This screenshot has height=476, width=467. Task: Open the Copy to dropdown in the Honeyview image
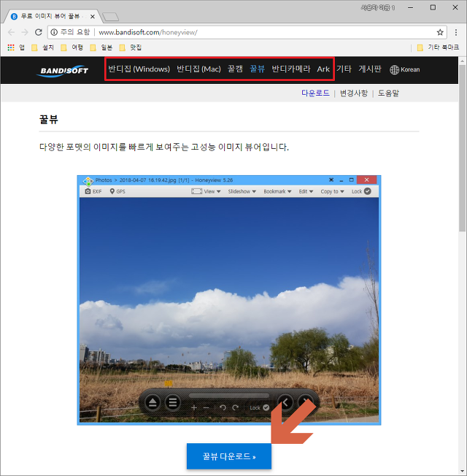pos(332,191)
